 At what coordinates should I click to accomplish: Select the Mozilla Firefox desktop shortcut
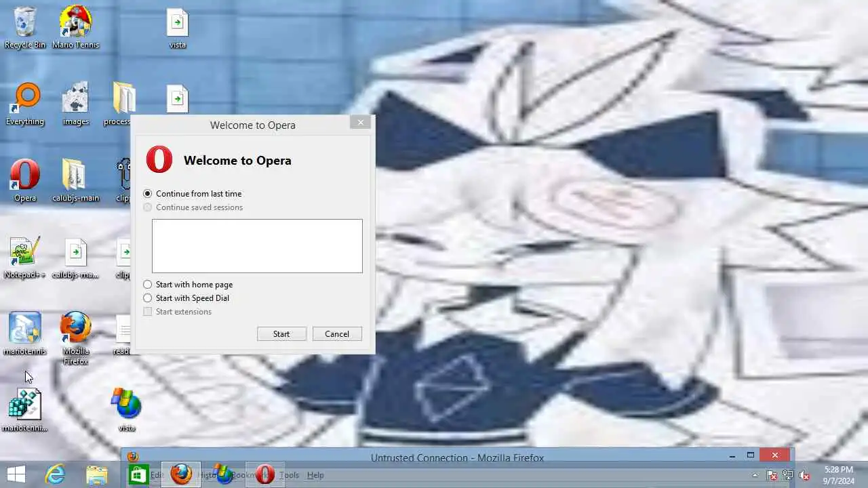click(x=75, y=338)
